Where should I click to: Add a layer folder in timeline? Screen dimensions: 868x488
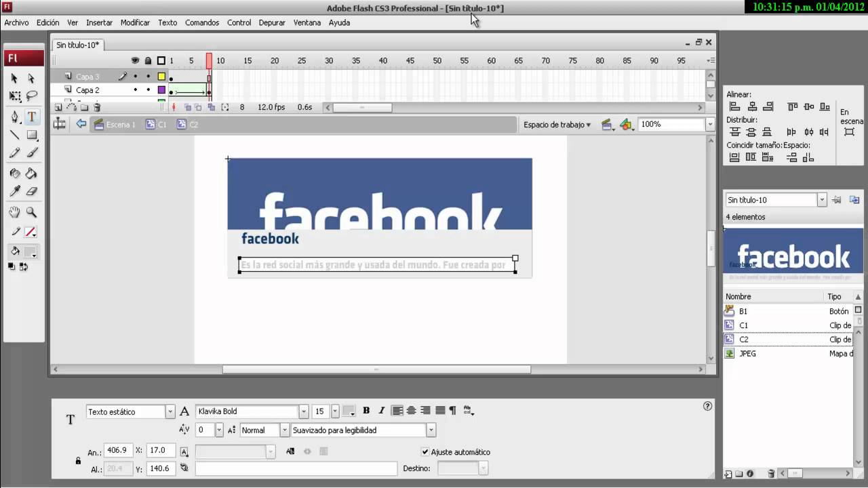pos(84,107)
